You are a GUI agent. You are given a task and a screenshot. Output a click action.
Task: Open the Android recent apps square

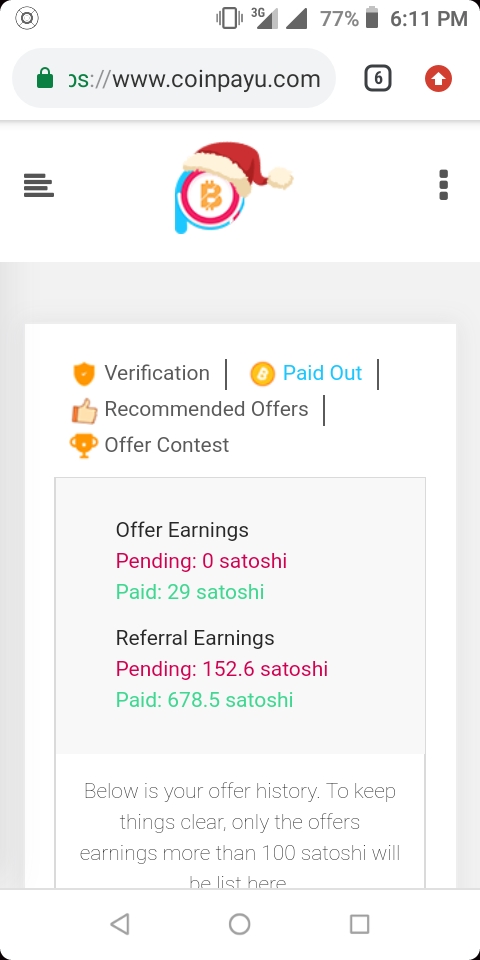[x=359, y=924]
